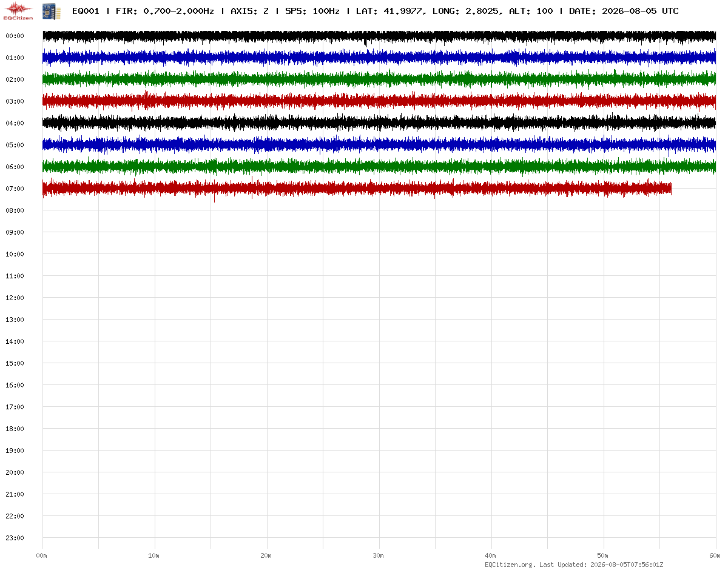
Task: Click the 19:00 hour label
Action: point(15,451)
